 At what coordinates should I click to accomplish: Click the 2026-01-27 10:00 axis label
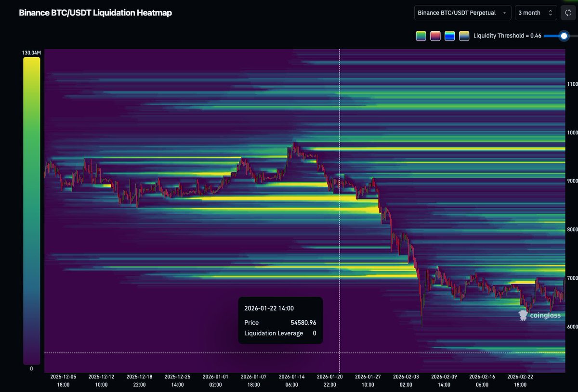click(368, 381)
